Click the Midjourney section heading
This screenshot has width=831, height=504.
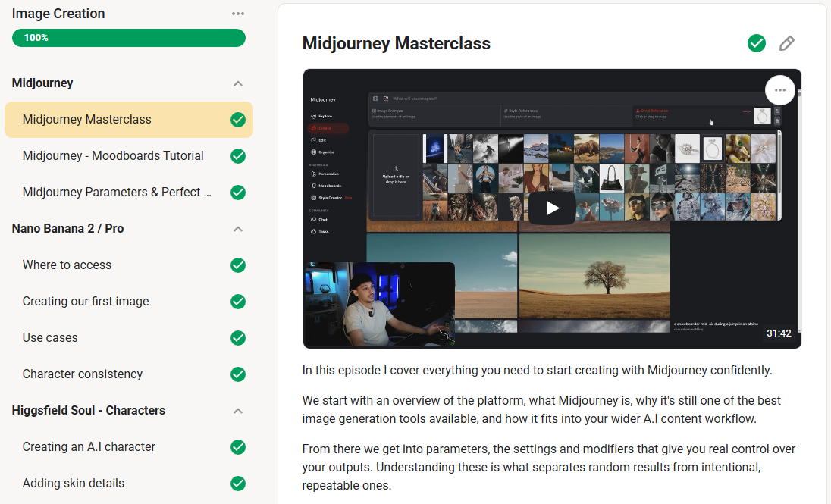[42, 83]
